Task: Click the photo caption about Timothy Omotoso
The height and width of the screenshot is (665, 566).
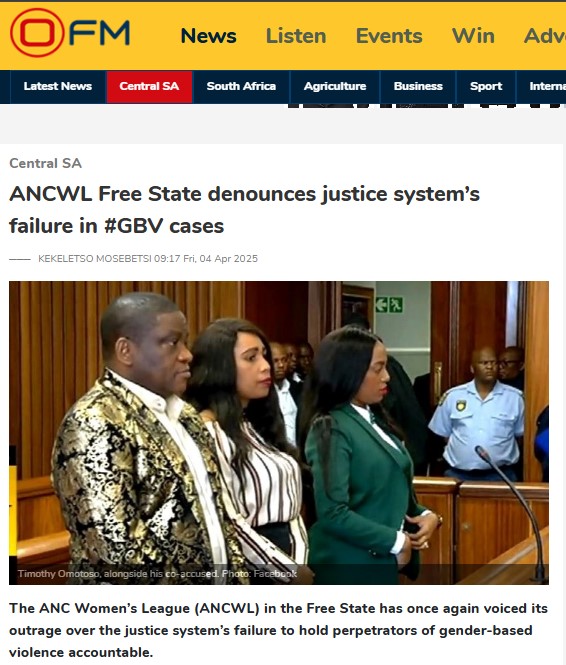Action: click(157, 574)
